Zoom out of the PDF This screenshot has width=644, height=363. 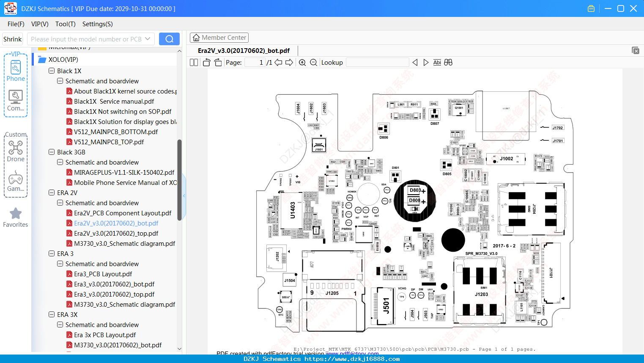click(x=313, y=63)
